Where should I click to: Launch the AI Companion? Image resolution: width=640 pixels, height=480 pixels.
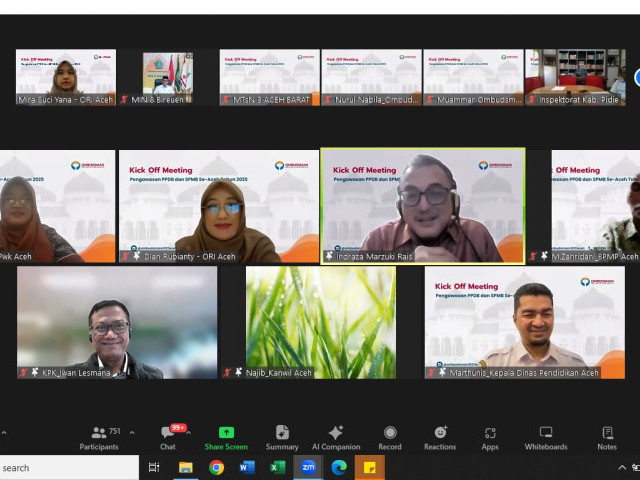[336, 437]
